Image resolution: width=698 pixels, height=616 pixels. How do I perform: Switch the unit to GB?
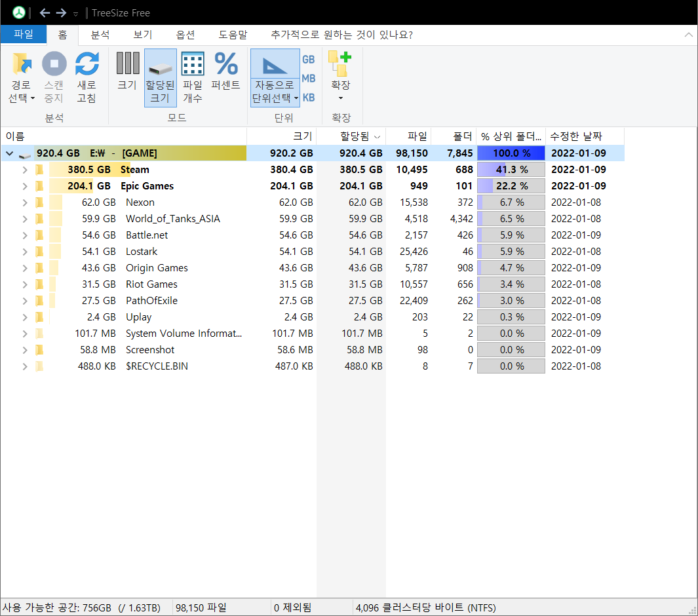coord(309,60)
